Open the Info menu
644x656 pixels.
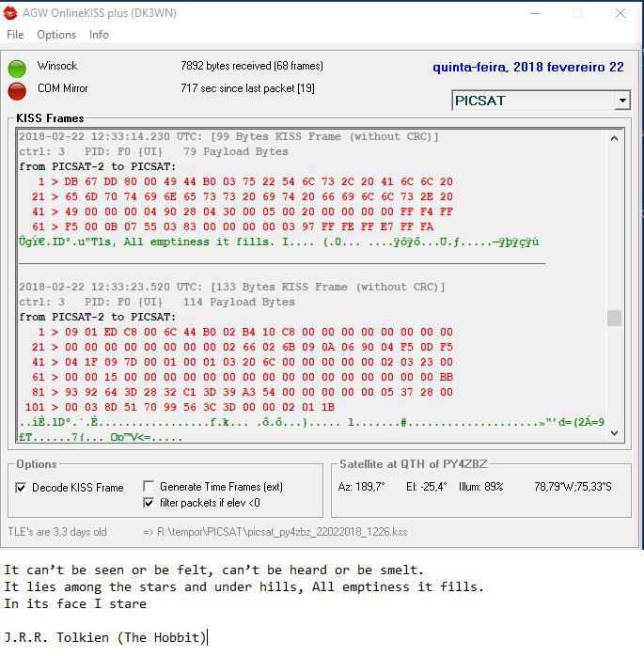[99, 35]
